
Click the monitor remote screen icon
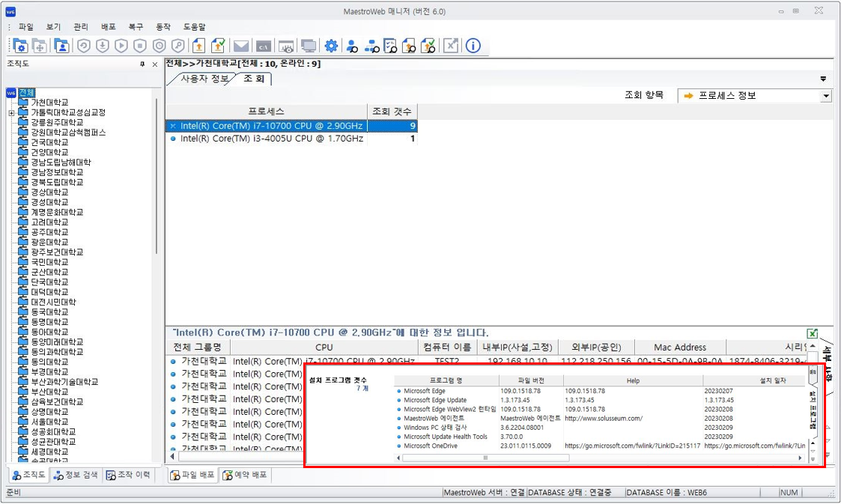[308, 46]
